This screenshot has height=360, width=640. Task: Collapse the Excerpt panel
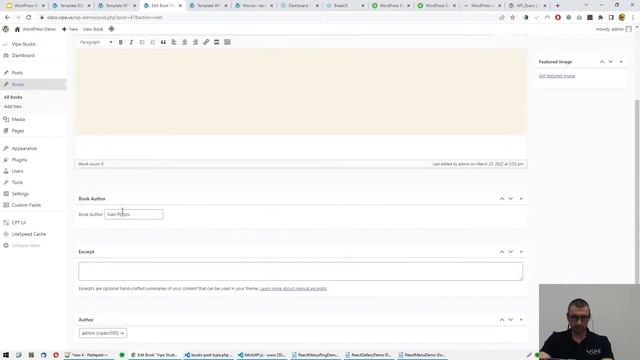pyautogui.click(x=521, y=252)
